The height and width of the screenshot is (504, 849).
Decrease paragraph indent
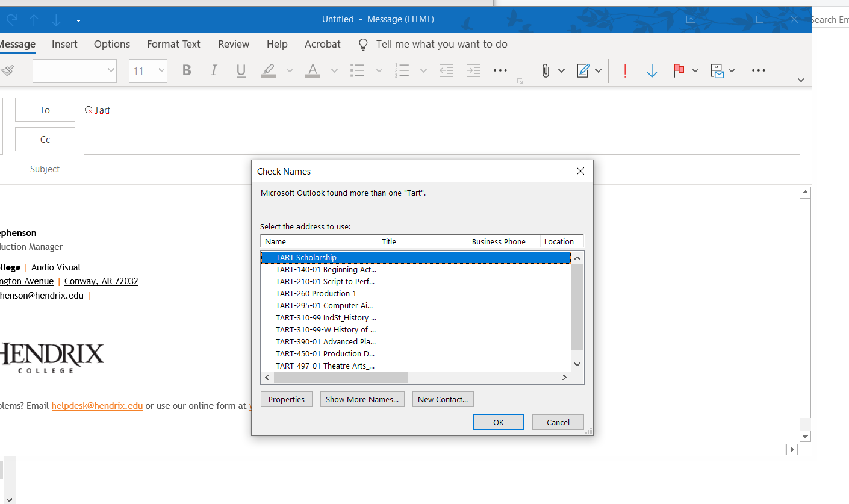click(446, 71)
